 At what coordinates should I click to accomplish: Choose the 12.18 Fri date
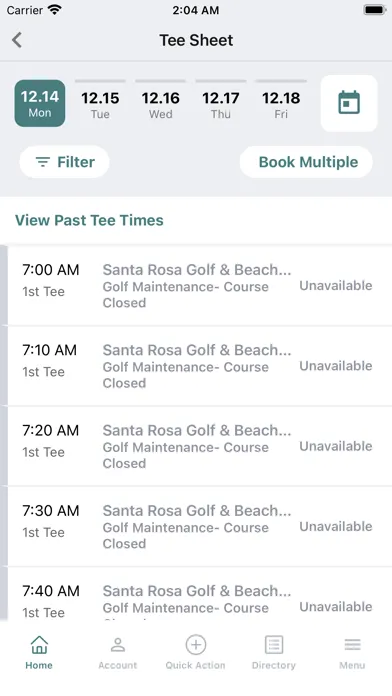point(281,104)
